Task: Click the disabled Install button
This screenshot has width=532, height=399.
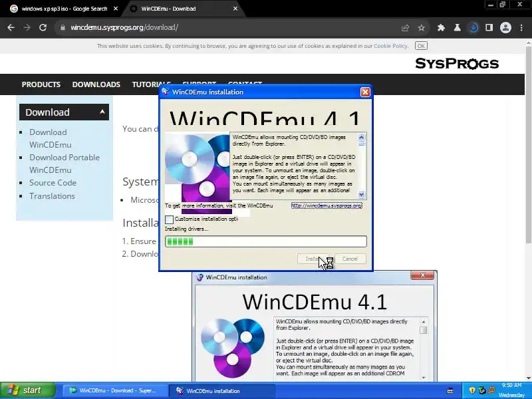Action: point(313,259)
